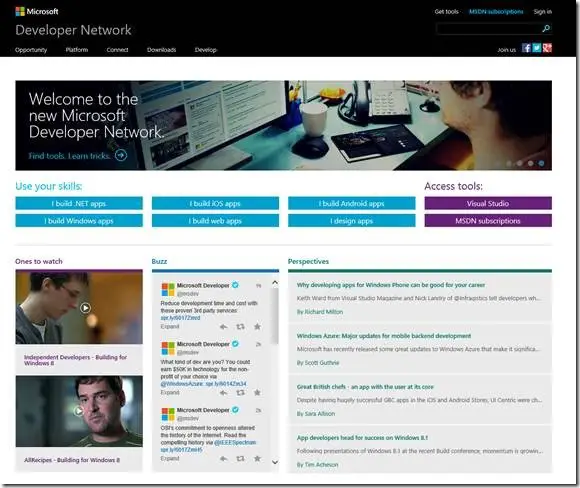
Task: Click the author name 'By Richard Milton'
Action: (x=320, y=312)
